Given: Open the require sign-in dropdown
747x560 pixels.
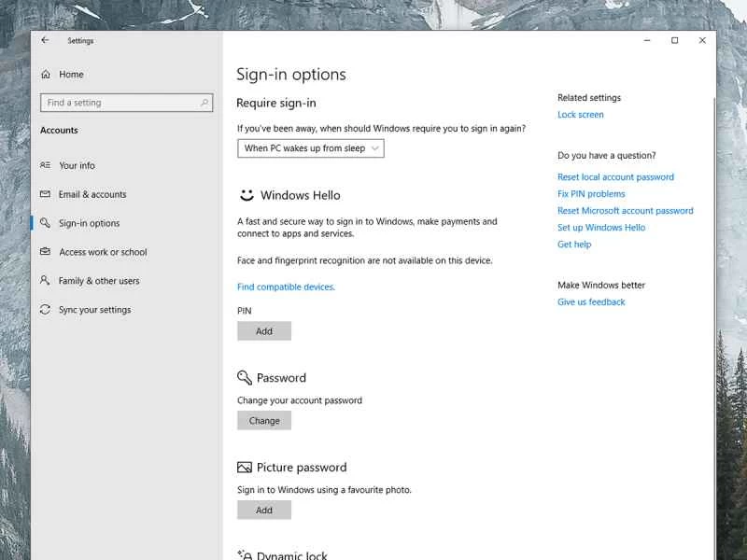Looking at the screenshot, I should click(309, 147).
